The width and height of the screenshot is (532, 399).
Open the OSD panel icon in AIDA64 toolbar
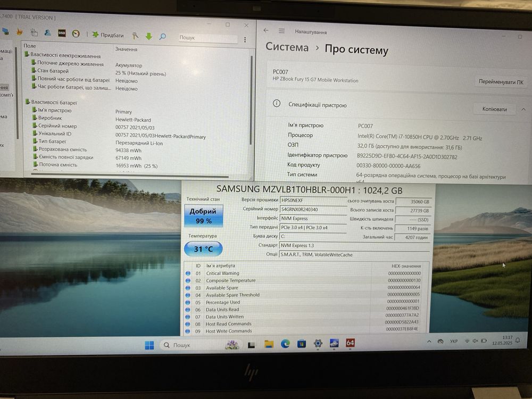(x=62, y=33)
